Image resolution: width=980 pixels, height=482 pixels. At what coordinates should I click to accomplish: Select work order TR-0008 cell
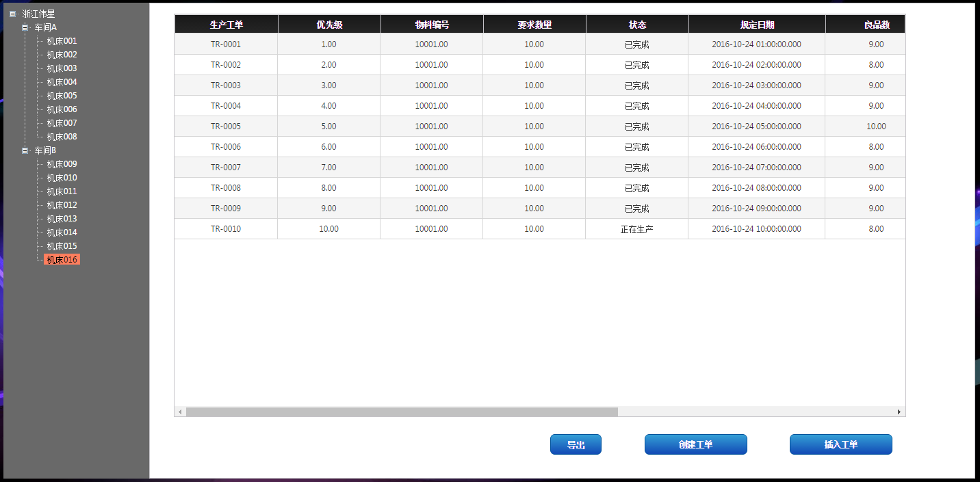(x=226, y=188)
